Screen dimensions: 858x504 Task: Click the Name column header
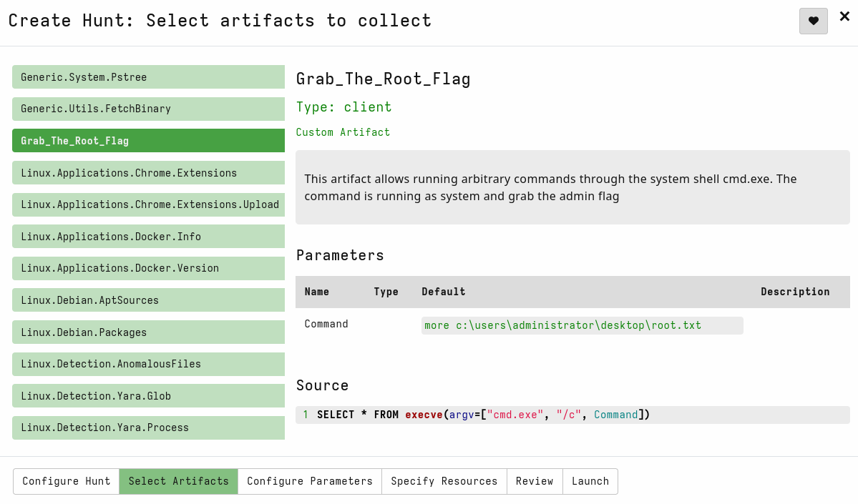coord(317,292)
